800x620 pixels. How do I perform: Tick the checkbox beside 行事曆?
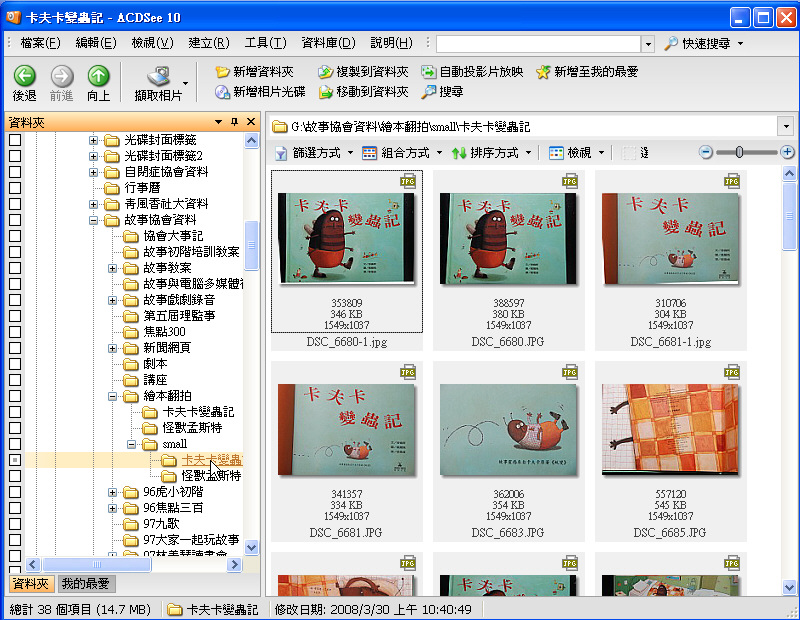pyautogui.click(x=15, y=188)
